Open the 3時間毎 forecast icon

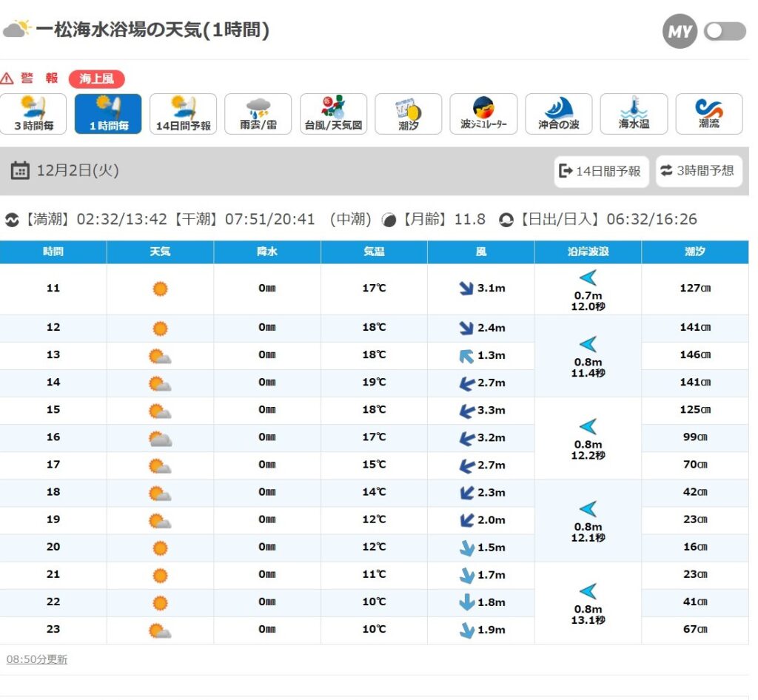pyautogui.click(x=33, y=114)
